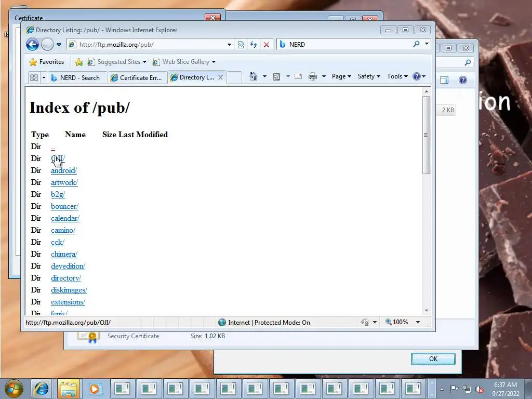
Task: Open parent directory '..' link
Action: pos(53,147)
